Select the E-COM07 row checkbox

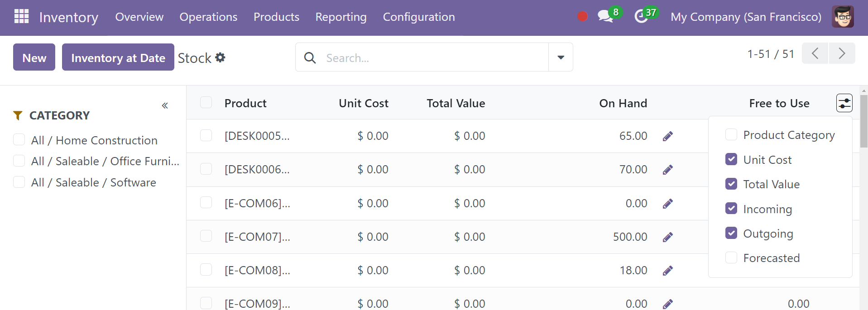(x=206, y=236)
